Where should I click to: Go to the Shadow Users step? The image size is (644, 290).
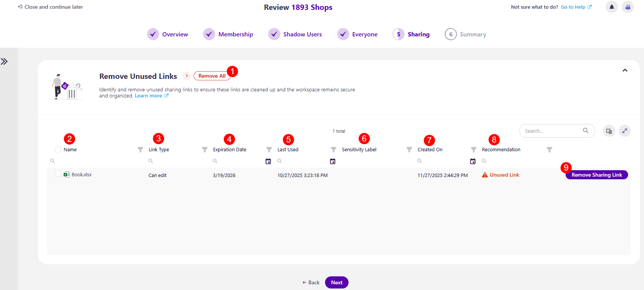point(295,34)
